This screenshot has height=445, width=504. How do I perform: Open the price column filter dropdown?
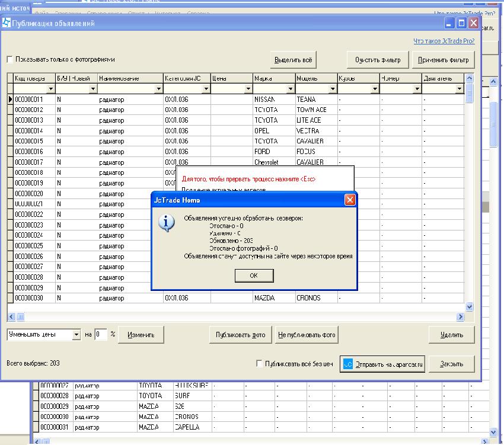[x=248, y=89]
